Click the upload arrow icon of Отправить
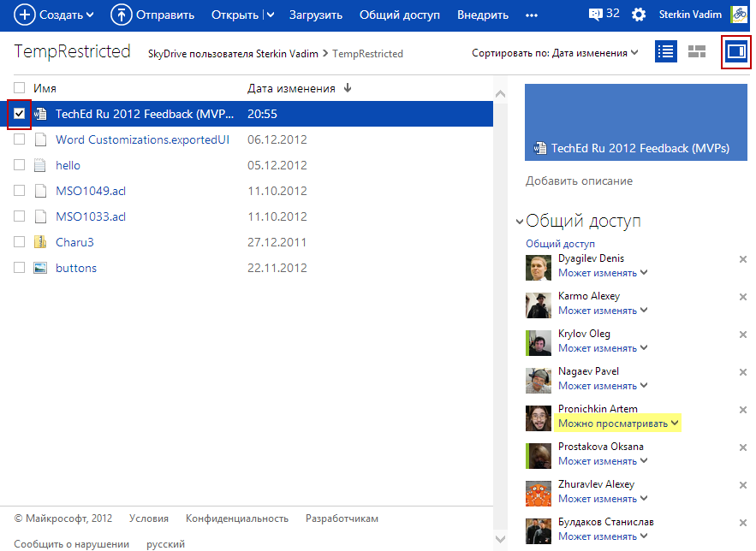The height and width of the screenshot is (551, 756). [121, 15]
